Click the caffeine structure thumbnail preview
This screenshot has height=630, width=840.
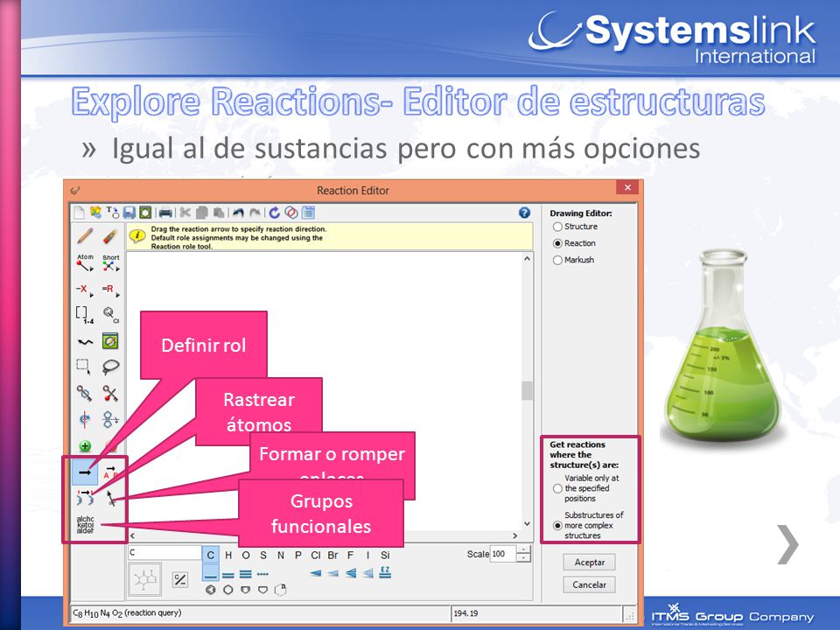[145, 579]
